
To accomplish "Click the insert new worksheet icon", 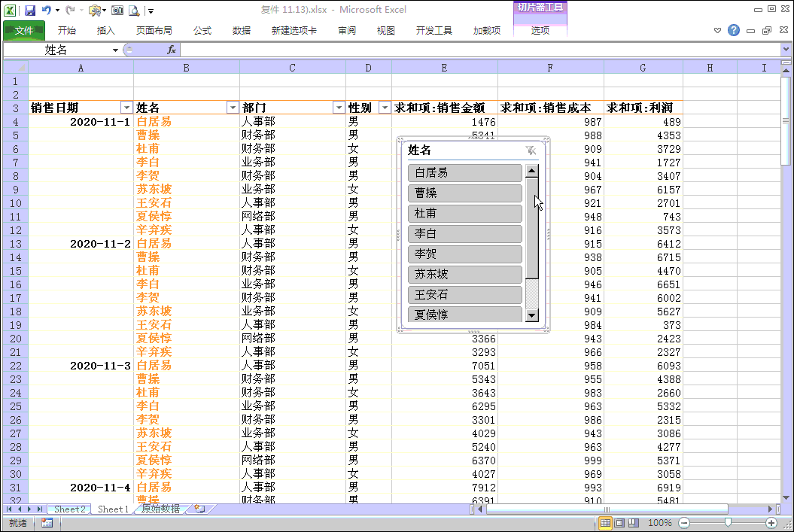I will pyautogui.click(x=199, y=509).
